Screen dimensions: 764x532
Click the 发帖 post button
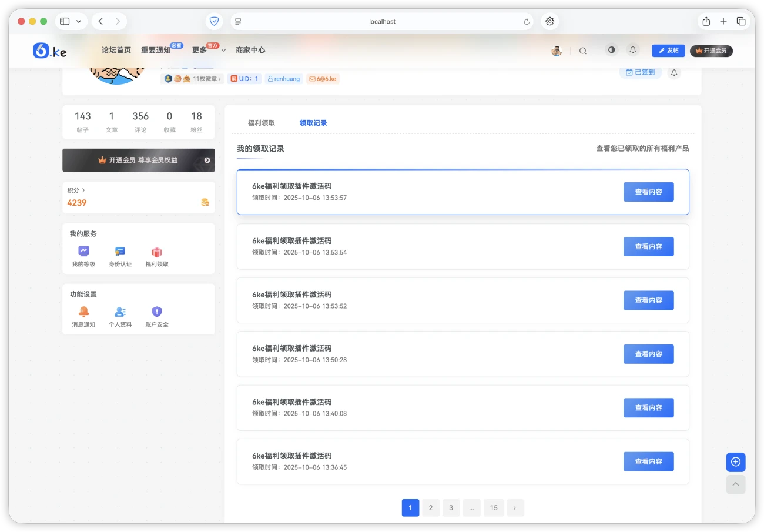[x=668, y=51]
